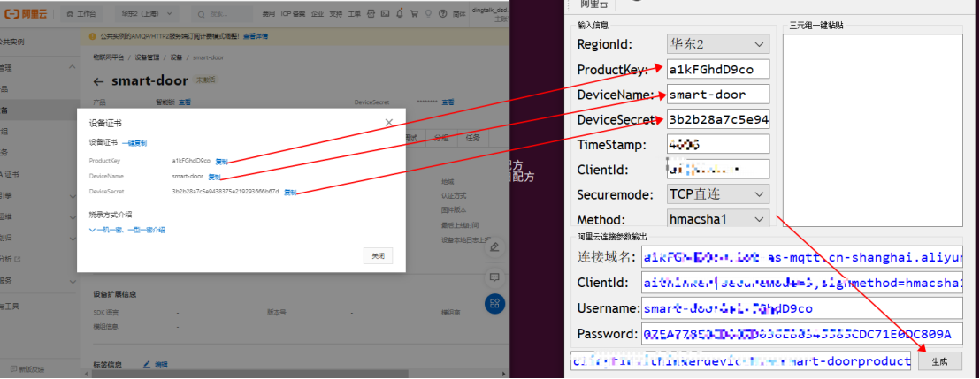
Task: Expand the 服务 sidebar section chevron
Action: click(72, 280)
